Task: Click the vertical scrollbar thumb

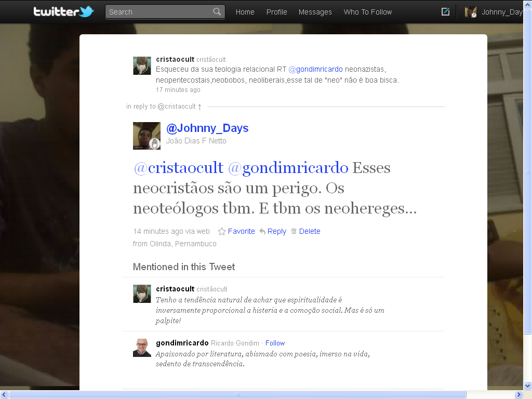Action: (x=528, y=172)
